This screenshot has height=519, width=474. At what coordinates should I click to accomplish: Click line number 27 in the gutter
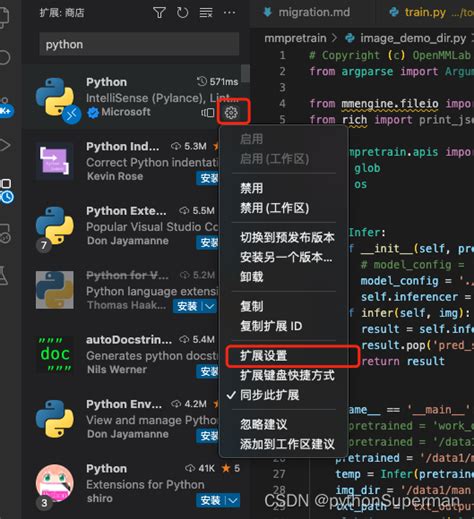[279, 474]
